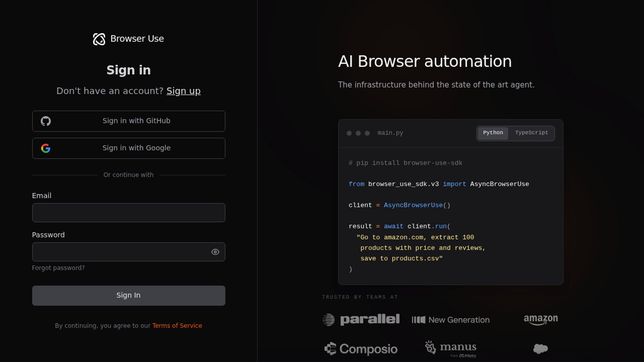This screenshot has height=362, width=644.
Task: Focus the Email input field
Action: [128, 213]
